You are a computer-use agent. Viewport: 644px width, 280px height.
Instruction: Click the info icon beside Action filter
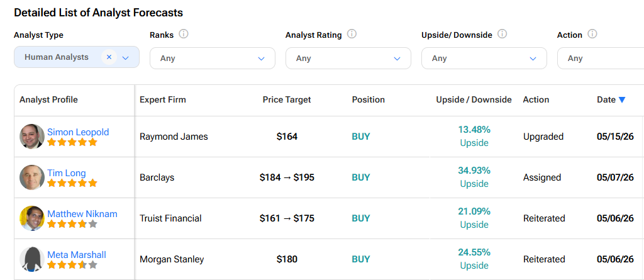pos(592,34)
